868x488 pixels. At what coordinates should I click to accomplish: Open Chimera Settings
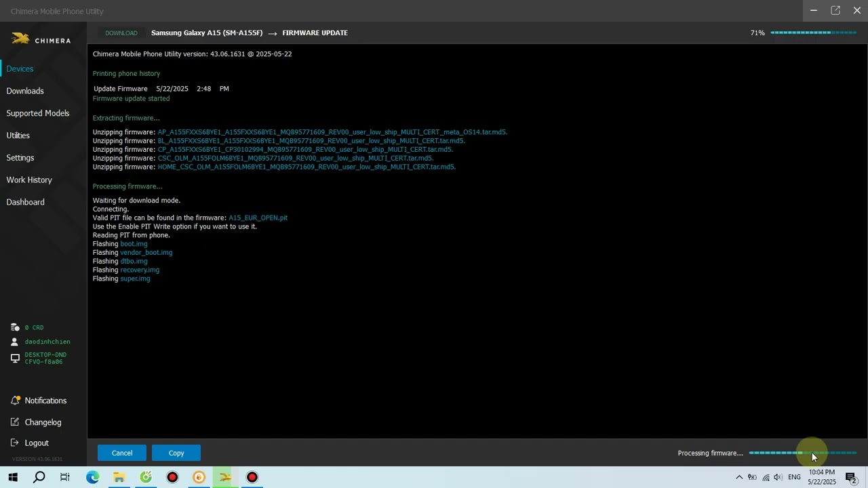[x=20, y=158]
